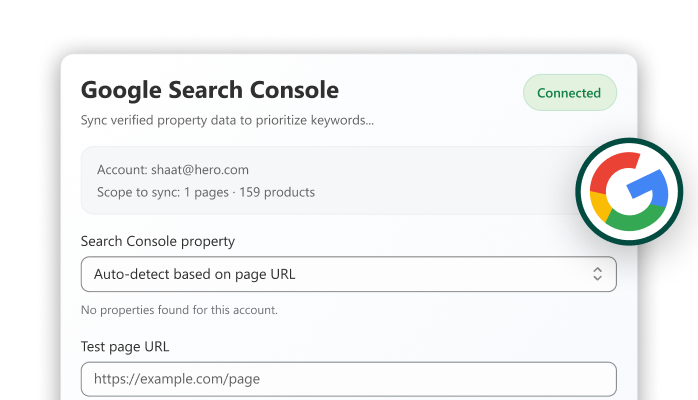This screenshot has height=400, width=698.
Task: Click the Search Console property label
Action: coord(158,241)
